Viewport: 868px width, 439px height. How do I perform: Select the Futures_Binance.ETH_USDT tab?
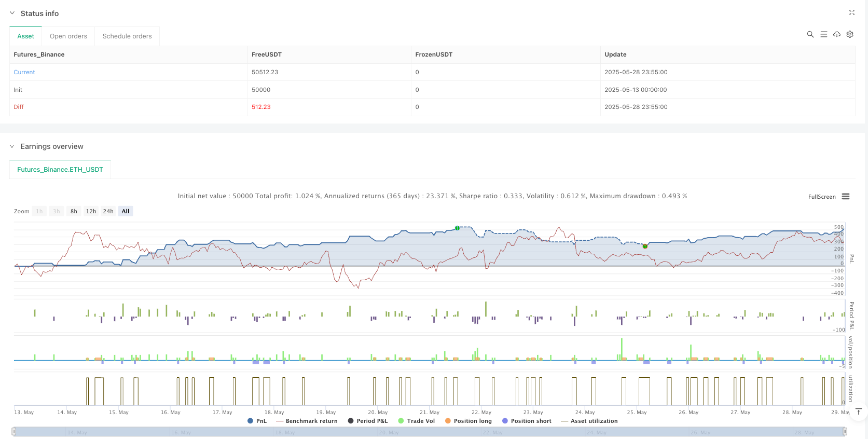[60, 170]
